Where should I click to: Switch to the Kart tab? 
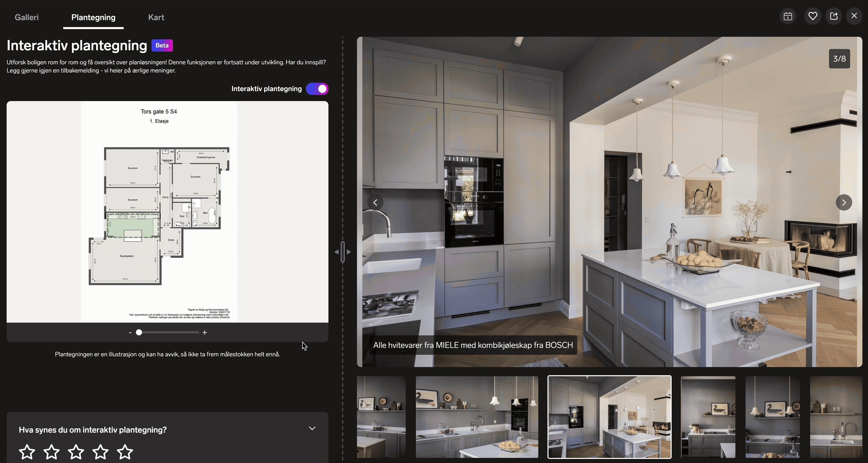click(156, 17)
